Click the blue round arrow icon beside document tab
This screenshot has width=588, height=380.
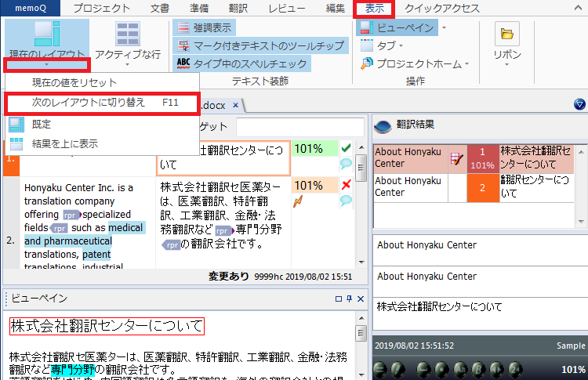(579, 104)
